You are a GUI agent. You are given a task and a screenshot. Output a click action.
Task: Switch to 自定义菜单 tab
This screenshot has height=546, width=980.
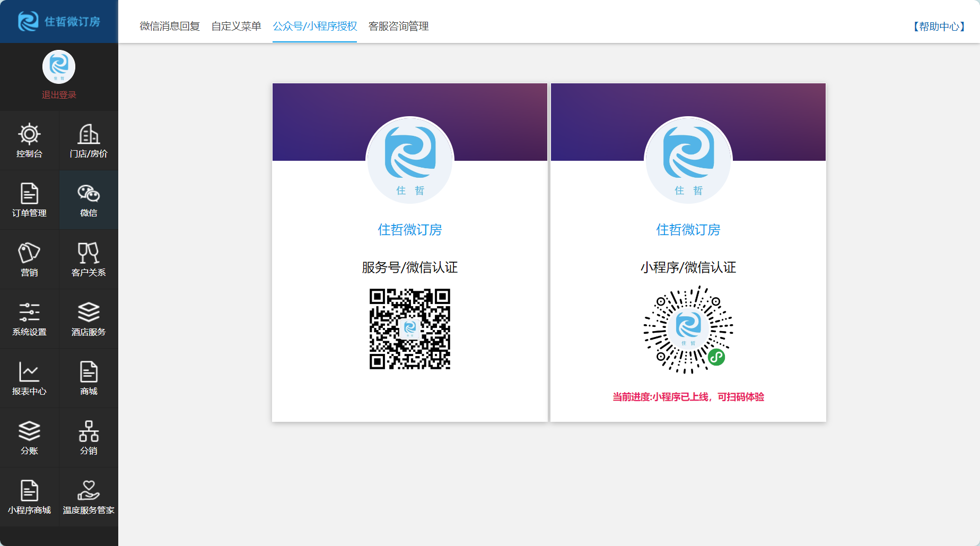236,26
